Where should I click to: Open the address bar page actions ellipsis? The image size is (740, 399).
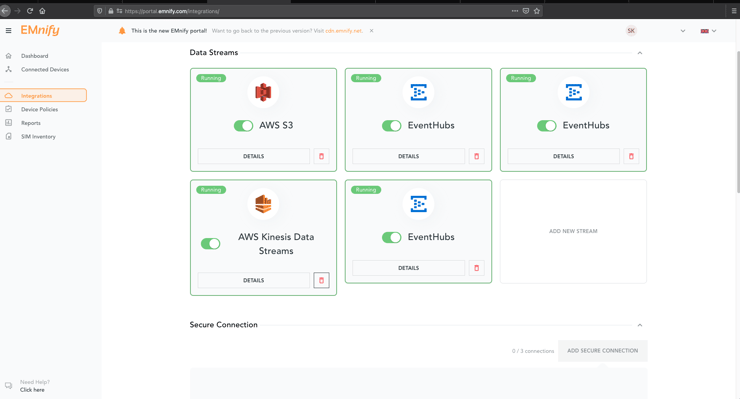point(514,11)
